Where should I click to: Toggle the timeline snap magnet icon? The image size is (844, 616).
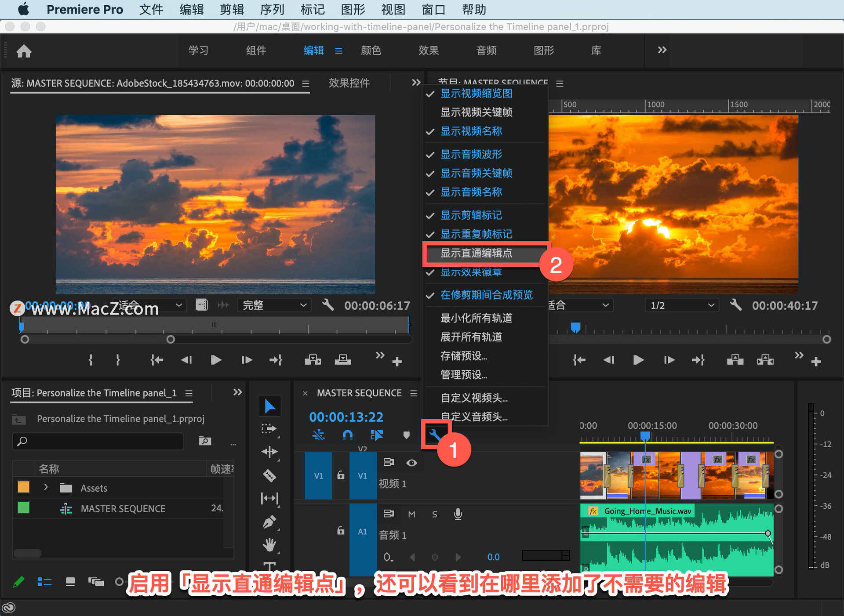tap(347, 435)
